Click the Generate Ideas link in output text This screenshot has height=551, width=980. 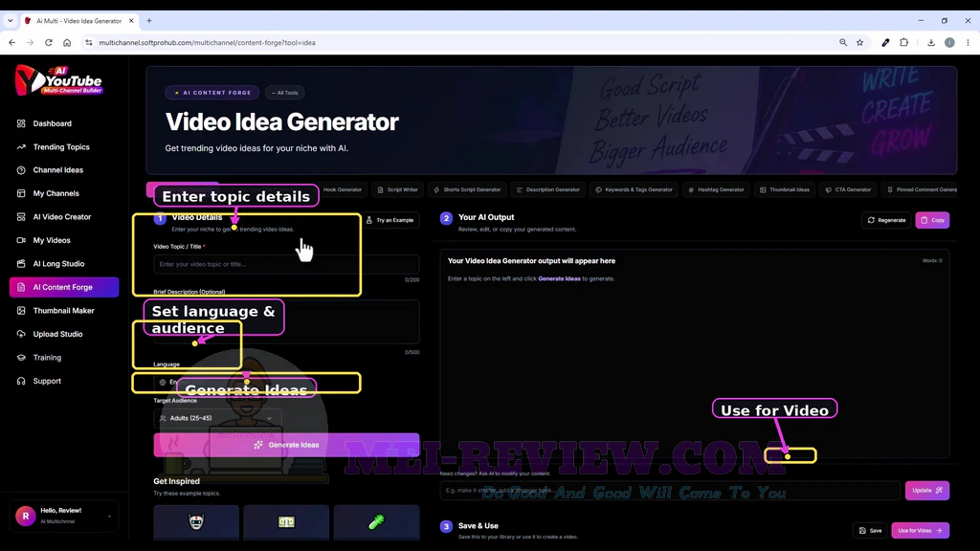pyautogui.click(x=559, y=278)
